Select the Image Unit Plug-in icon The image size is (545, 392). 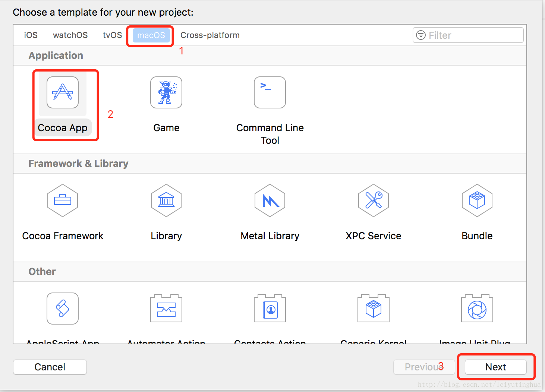coord(477,309)
